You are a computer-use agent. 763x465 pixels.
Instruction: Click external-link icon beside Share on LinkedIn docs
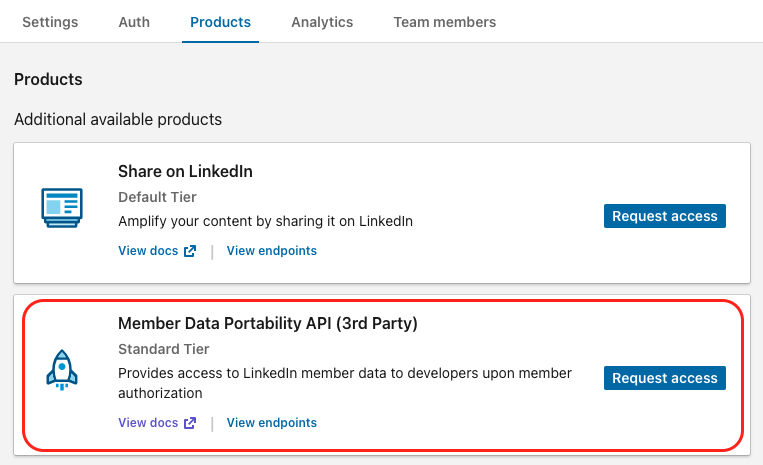(x=190, y=251)
